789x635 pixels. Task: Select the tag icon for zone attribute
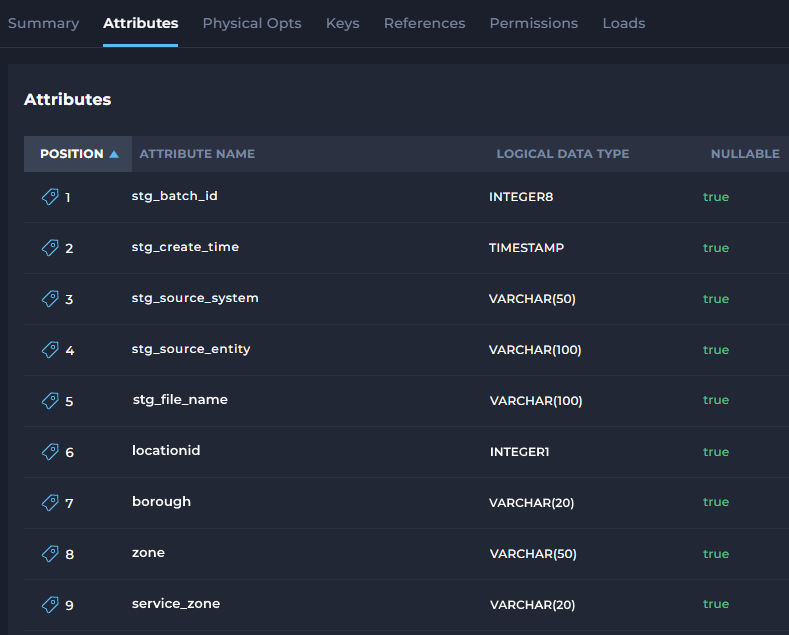click(50, 554)
